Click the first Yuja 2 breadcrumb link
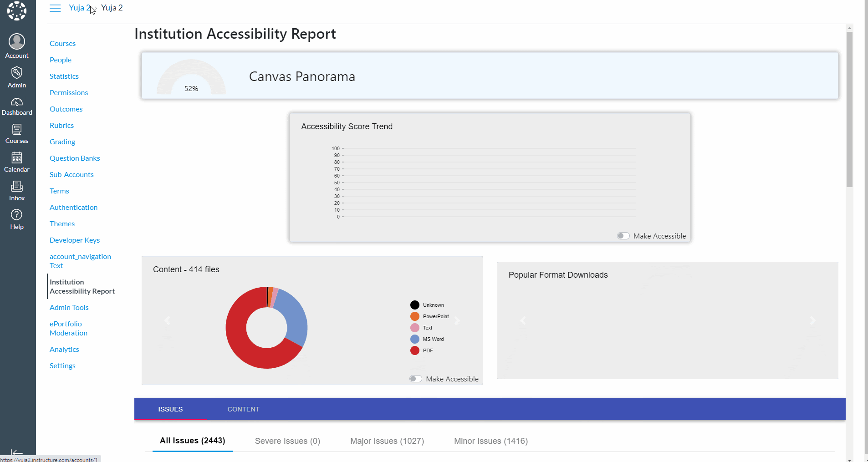 (x=79, y=8)
